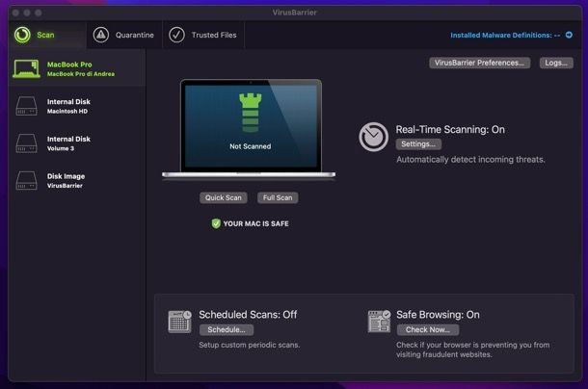Click the Macintosh HD disk icon
This screenshot has height=389, width=588.
tap(26, 106)
